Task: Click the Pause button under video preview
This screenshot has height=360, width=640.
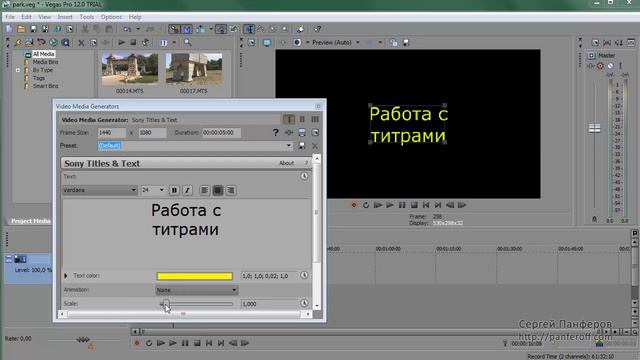Action: point(402,205)
